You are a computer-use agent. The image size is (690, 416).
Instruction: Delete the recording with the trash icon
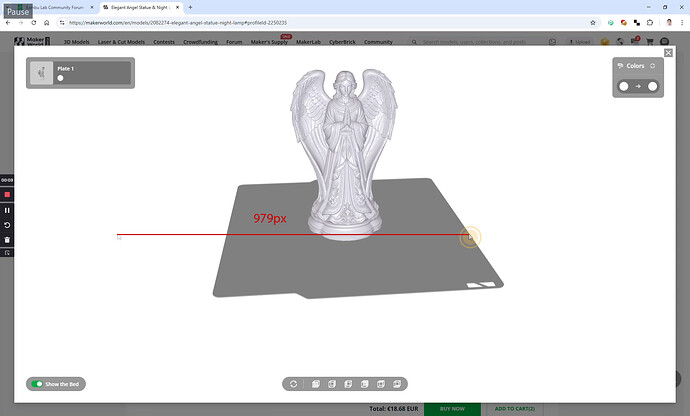[7, 240]
